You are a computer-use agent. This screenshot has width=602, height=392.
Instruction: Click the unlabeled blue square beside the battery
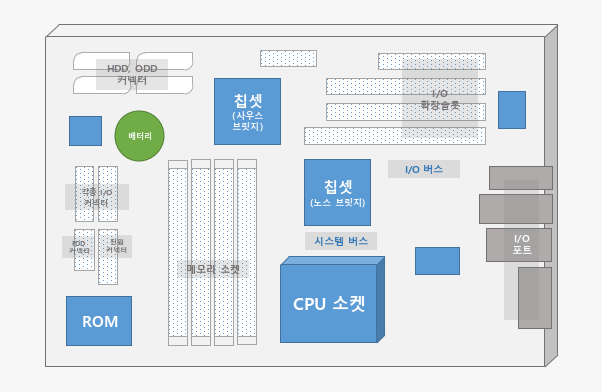tap(86, 131)
